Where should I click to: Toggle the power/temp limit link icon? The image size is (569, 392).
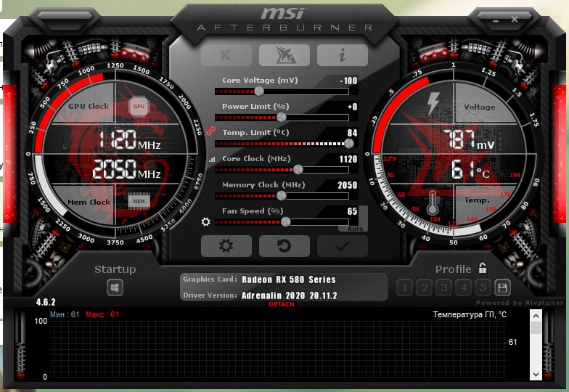click(210, 131)
